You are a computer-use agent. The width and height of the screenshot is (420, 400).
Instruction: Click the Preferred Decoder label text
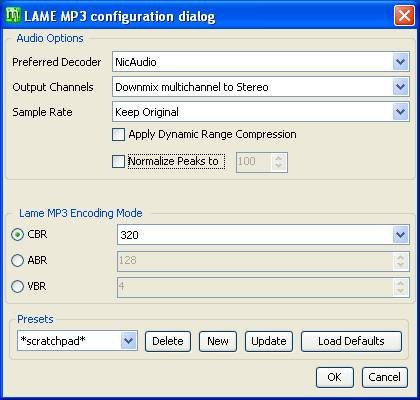point(56,62)
